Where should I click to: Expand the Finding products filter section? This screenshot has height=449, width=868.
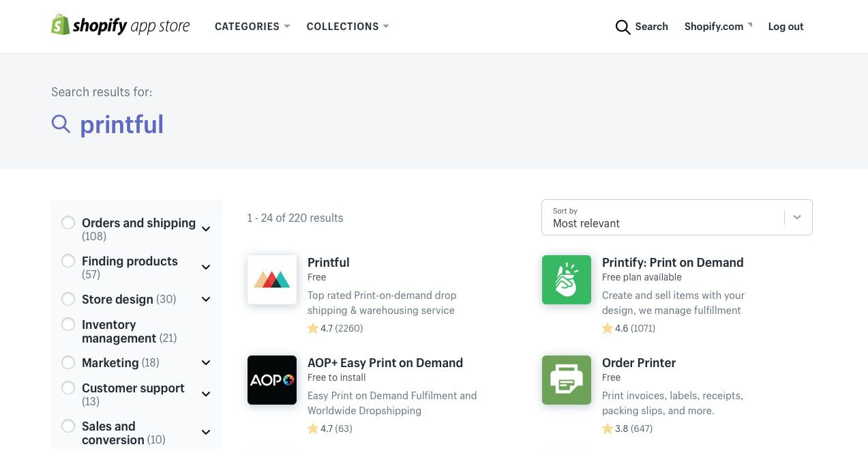206,267
